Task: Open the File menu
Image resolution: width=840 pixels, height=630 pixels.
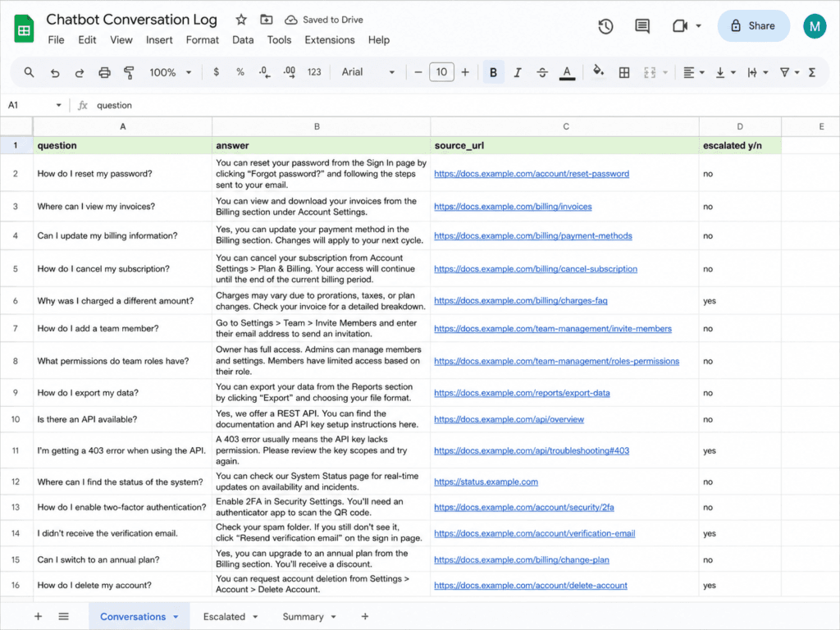Action: [56, 40]
